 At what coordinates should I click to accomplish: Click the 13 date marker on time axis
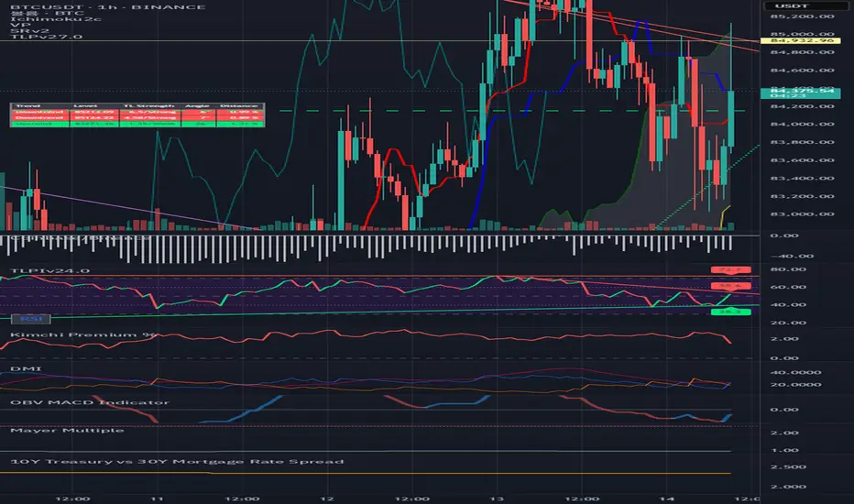[497, 499]
